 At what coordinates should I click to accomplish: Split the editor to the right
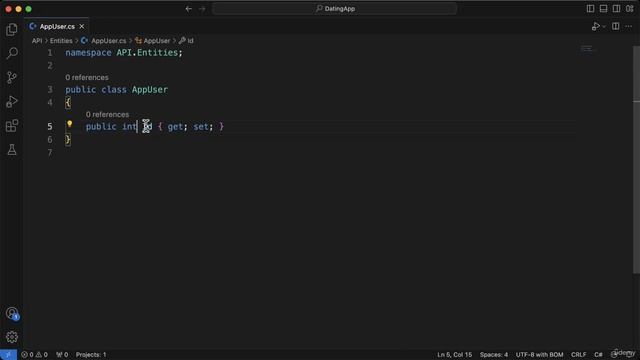tap(616, 27)
